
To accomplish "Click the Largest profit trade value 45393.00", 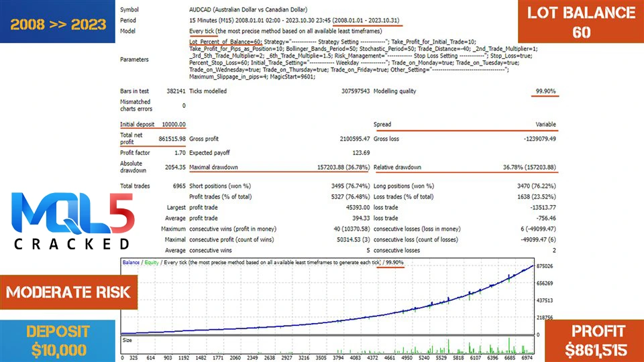I will pos(358,207).
